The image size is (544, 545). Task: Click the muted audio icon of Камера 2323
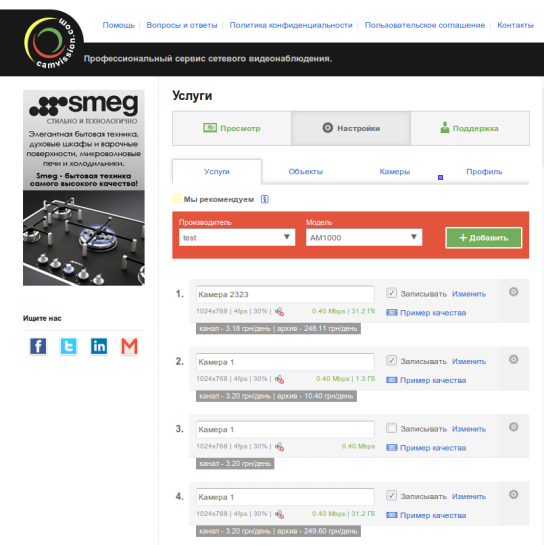[x=279, y=311]
